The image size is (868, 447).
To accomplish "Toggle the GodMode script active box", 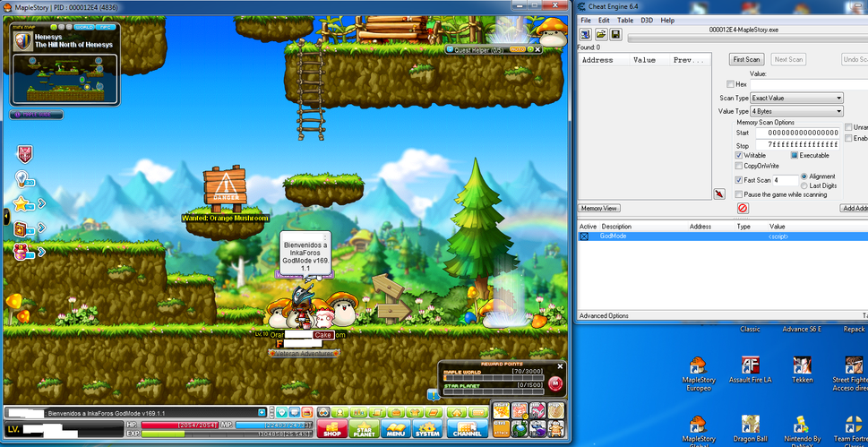I will [x=584, y=236].
